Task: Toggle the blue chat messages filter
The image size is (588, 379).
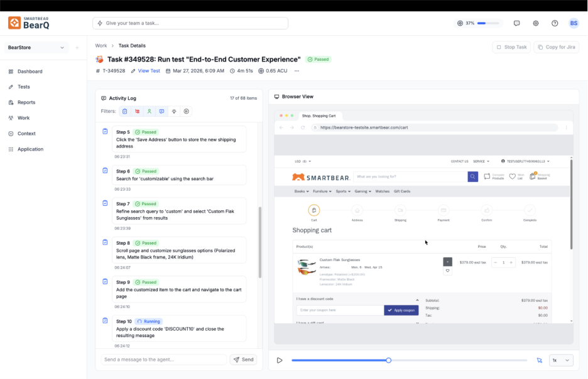Action: (x=161, y=111)
